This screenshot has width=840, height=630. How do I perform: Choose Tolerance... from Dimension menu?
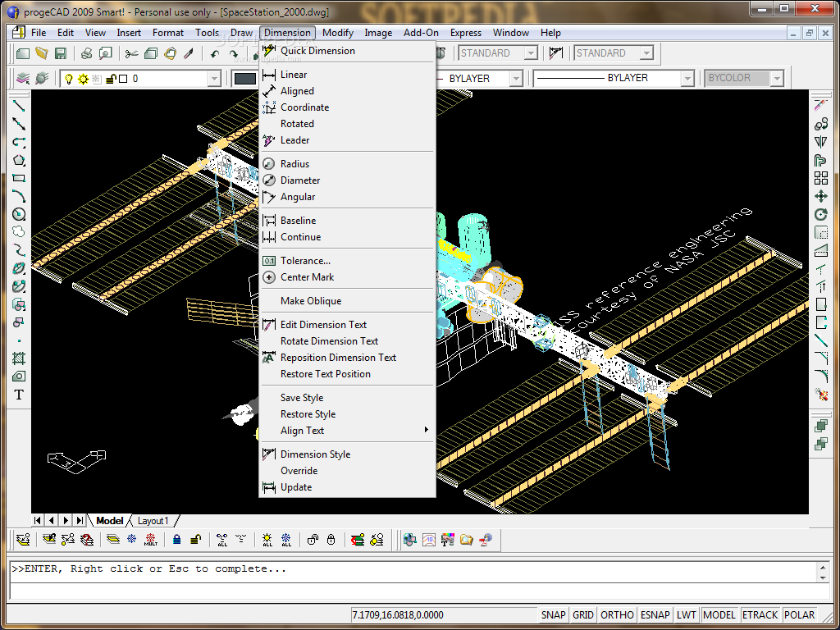pos(347,261)
